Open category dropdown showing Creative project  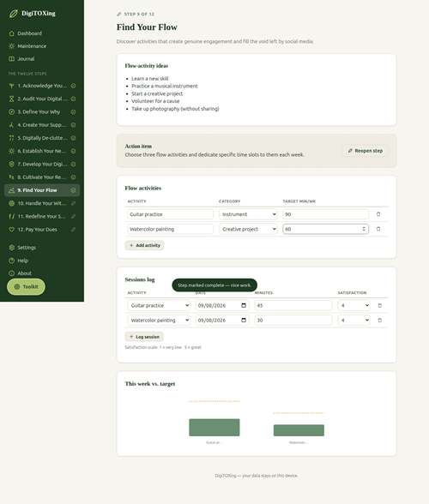248,229
